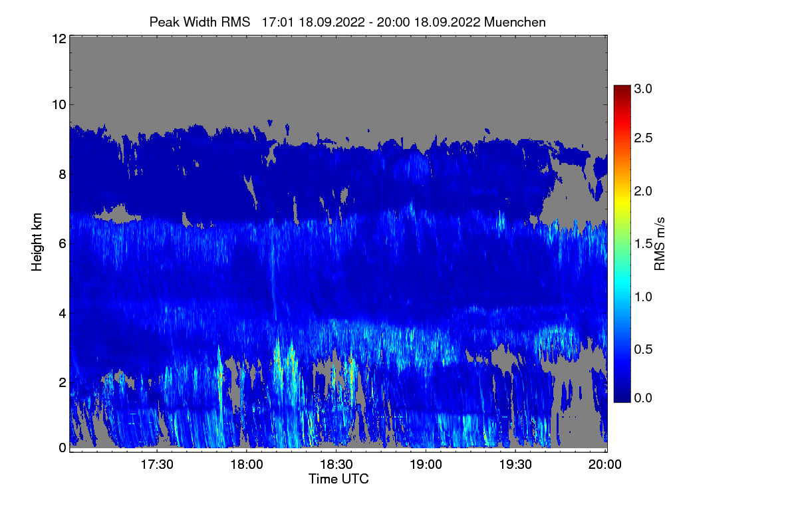798x532 pixels.
Task: Click the 18:00 time tick label
Action: 247,464
